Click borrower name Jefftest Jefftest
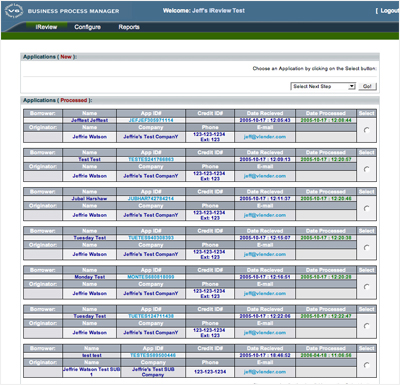 (89, 120)
